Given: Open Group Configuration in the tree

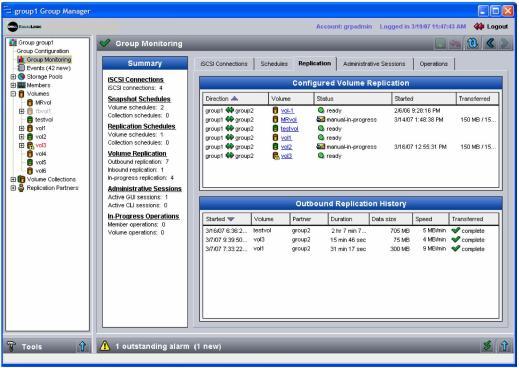Looking at the screenshot, I should coord(43,51).
